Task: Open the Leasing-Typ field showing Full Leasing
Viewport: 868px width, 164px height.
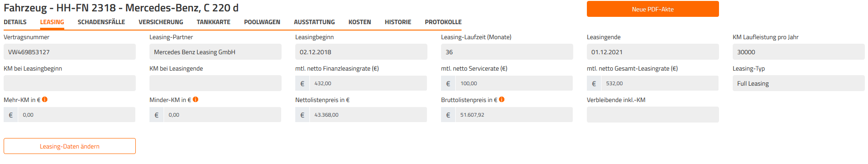Action: click(798, 83)
